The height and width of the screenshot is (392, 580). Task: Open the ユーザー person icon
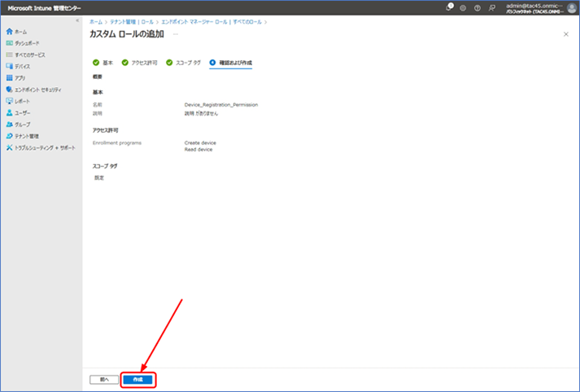pyautogui.click(x=10, y=113)
